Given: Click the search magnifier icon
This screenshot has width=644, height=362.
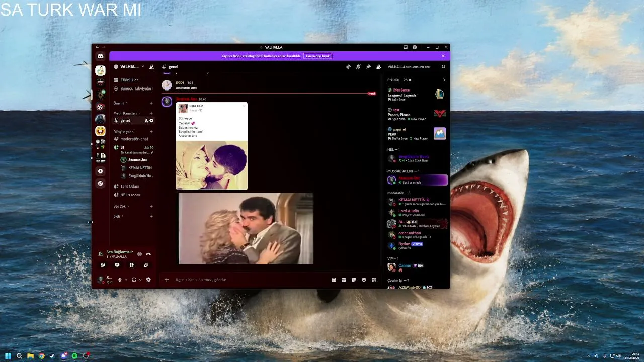Looking at the screenshot, I should tap(443, 67).
